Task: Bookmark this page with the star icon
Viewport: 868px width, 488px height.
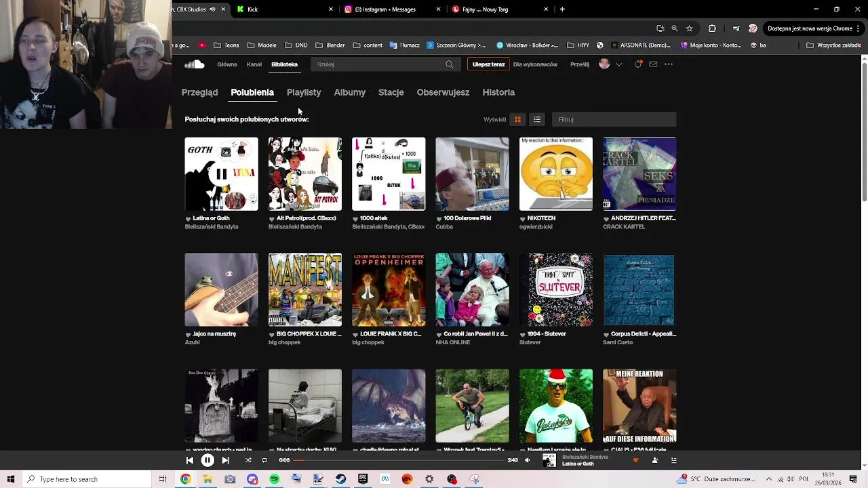Action: [690, 28]
